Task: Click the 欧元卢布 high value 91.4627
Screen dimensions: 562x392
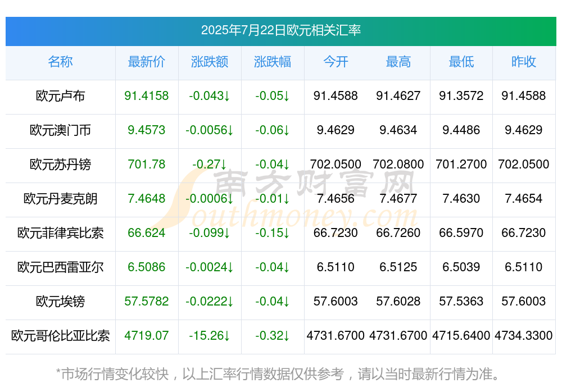Action: click(x=398, y=95)
